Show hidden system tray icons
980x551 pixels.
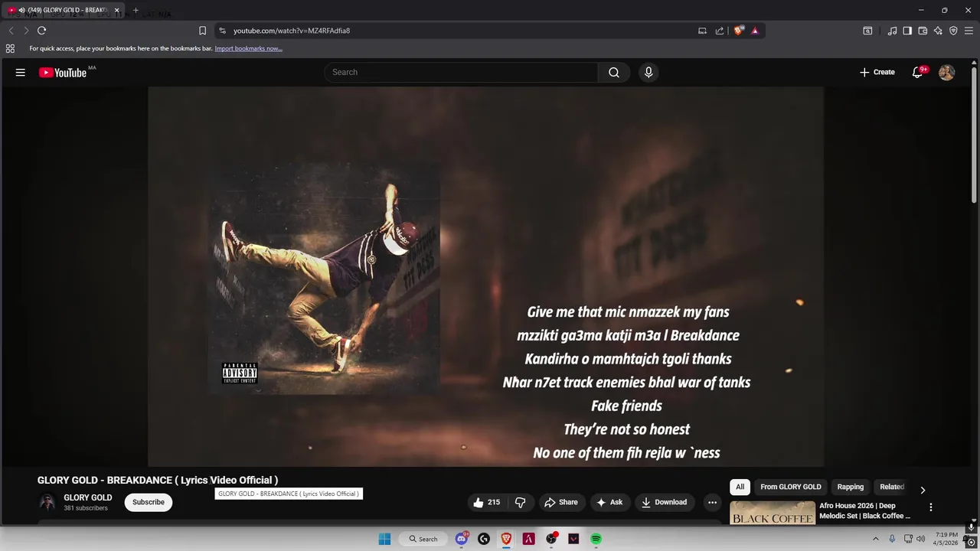click(x=876, y=539)
